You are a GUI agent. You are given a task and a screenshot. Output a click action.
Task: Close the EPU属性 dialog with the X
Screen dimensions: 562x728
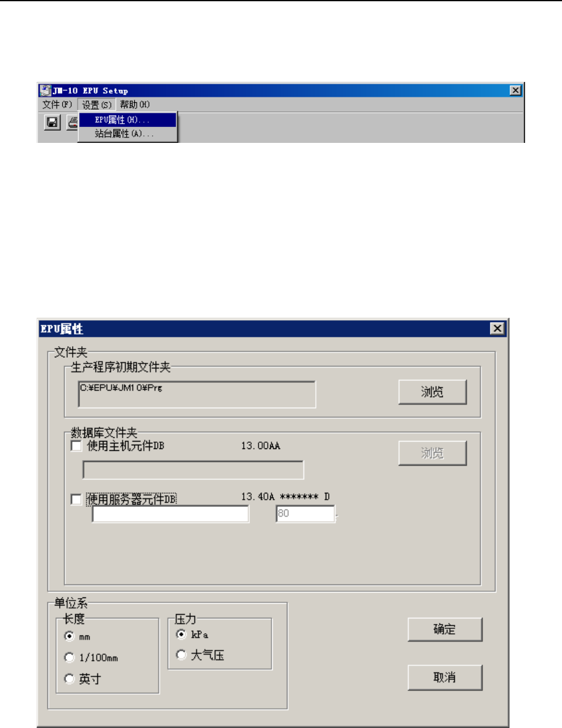497,328
